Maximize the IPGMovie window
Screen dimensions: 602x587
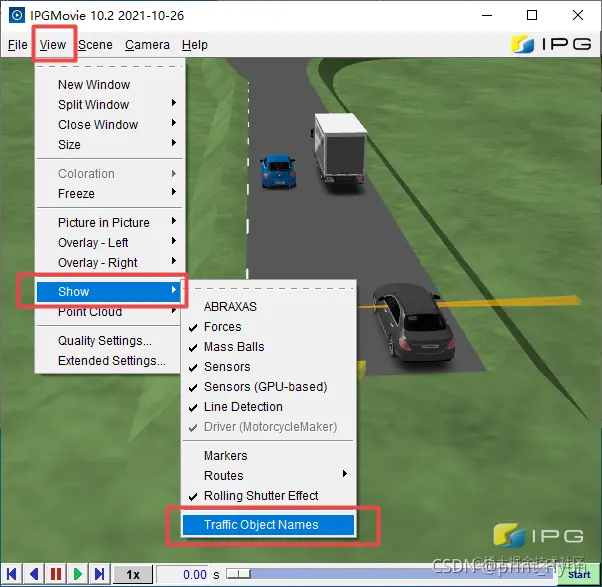click(x=532, y=15)
